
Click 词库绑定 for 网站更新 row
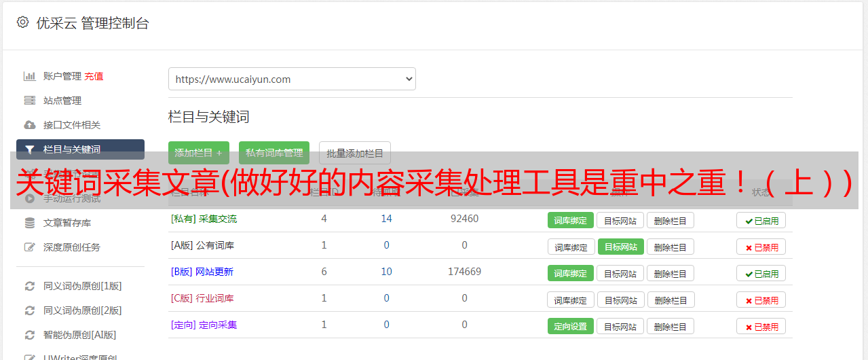pyautogui.click(x=571, y=273)
